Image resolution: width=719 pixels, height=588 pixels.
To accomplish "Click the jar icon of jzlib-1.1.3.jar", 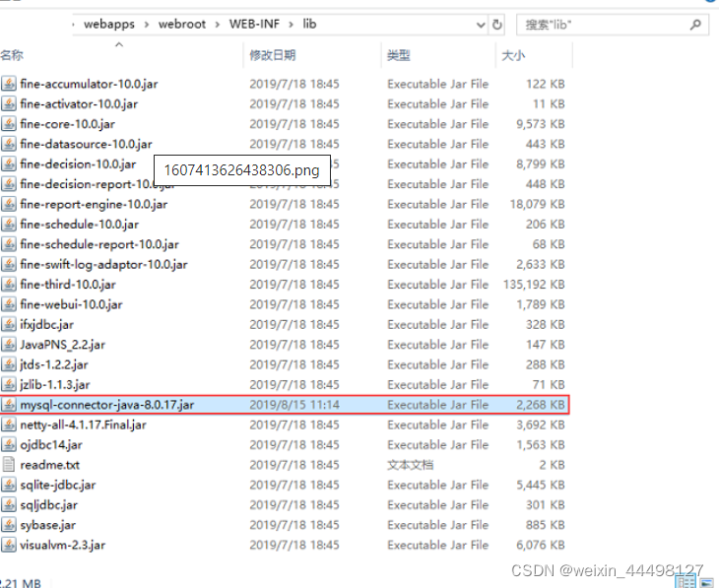I will (x=8, y=384).
